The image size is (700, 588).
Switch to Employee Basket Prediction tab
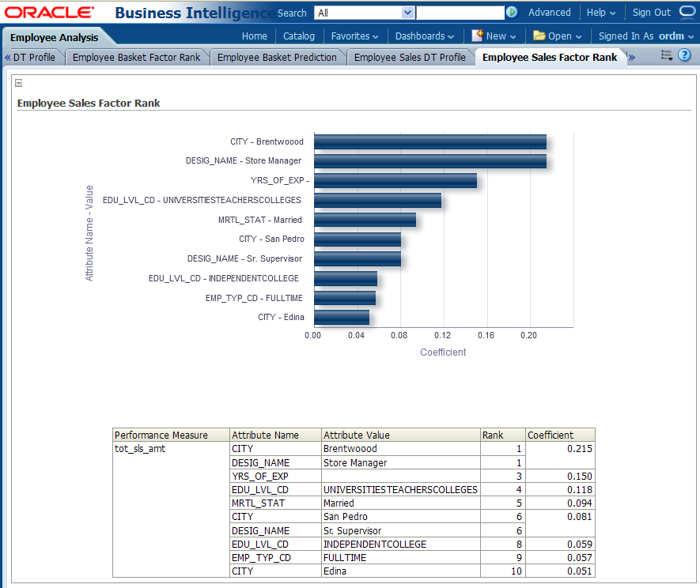pyautogui.click(x=277, y=57)
